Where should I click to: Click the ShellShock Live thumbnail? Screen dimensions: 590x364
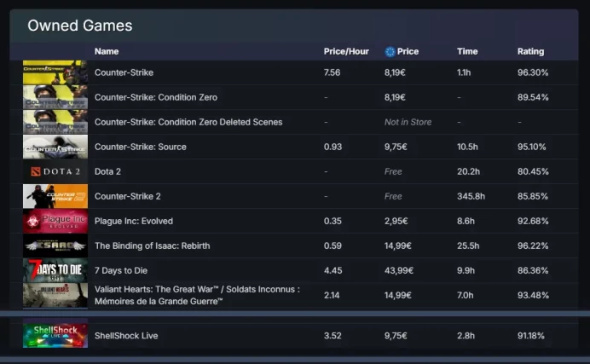pos(55,336)
